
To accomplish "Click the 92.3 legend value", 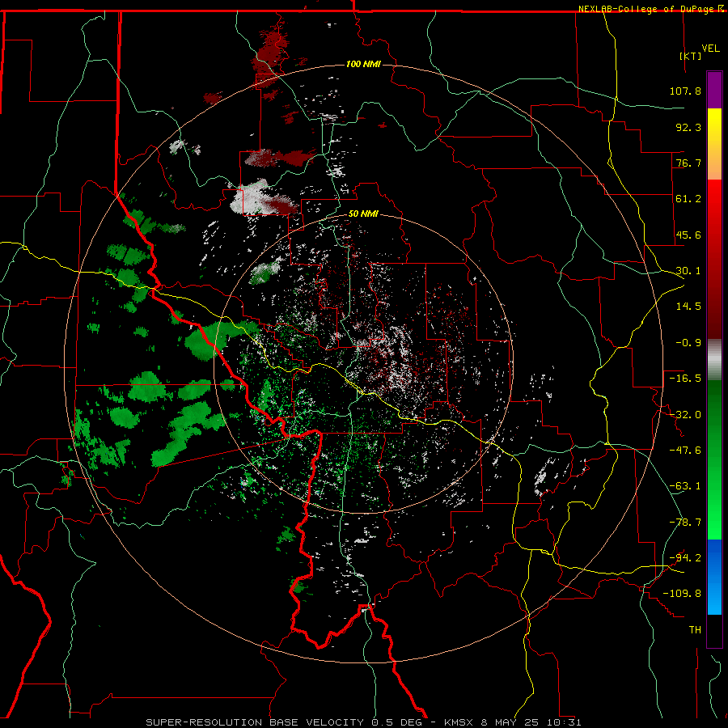I will (688, 127).
